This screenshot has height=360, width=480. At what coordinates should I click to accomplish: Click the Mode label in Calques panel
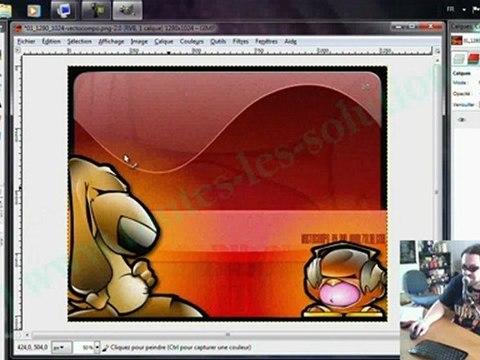(459, 83)
